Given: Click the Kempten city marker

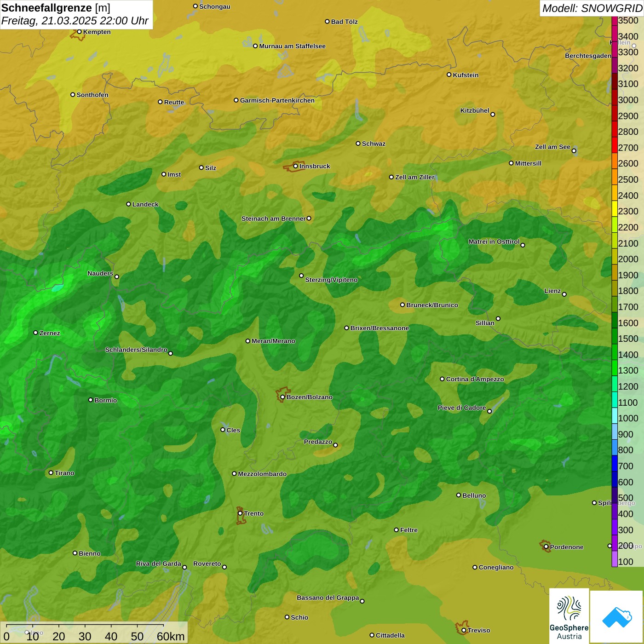Looking at the screenshot, I should point(79,32).
